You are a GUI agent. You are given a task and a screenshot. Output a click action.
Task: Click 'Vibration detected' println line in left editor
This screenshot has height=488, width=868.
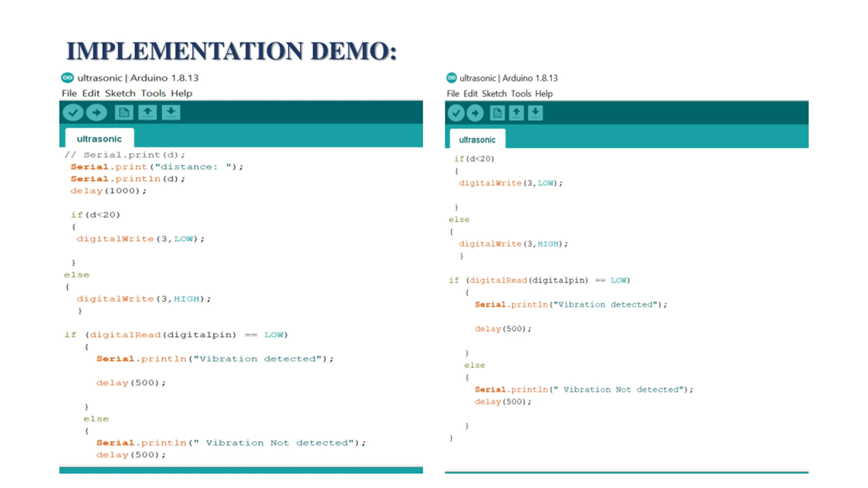(215, 359)
